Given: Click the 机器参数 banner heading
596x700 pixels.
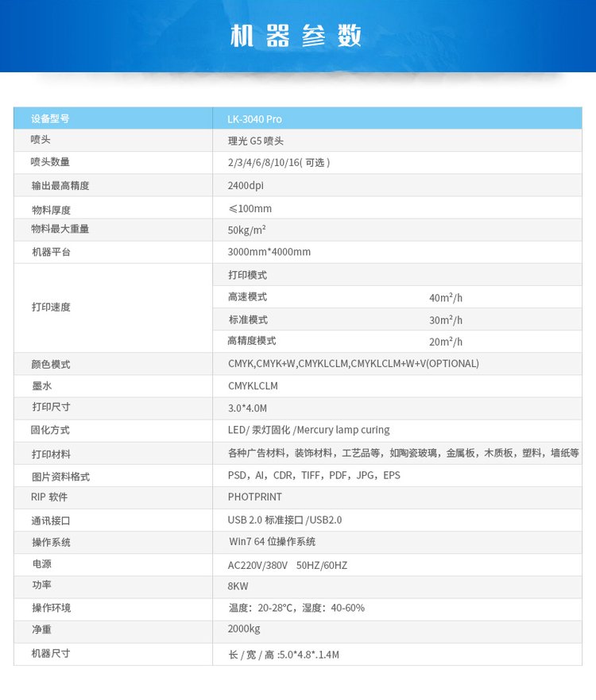Looking at the screenshot, I should click(x=296, y=36).
